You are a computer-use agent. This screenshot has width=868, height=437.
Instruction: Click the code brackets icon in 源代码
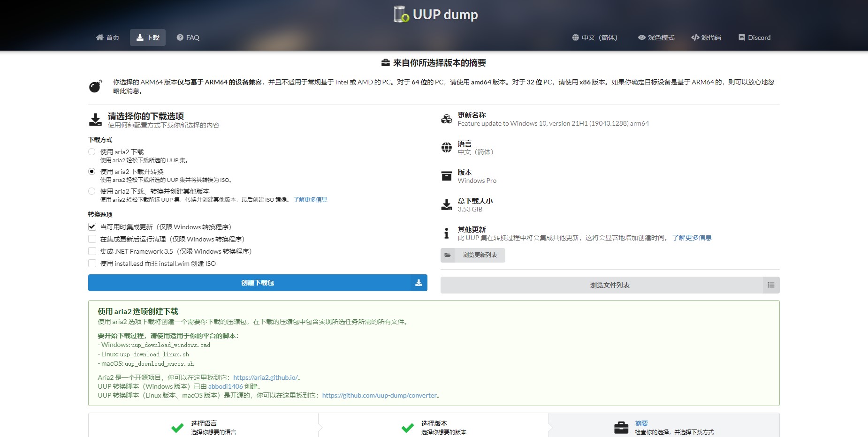(x=695, y=38)
